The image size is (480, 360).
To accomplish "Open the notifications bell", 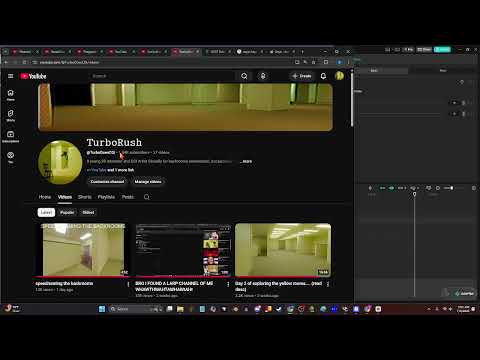I will (323, 76).
